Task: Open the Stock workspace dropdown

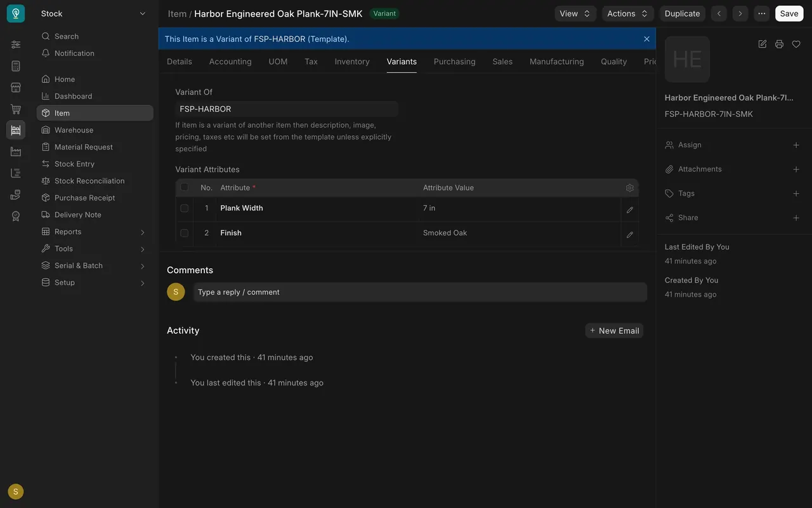Action: [x=93, y=13]
